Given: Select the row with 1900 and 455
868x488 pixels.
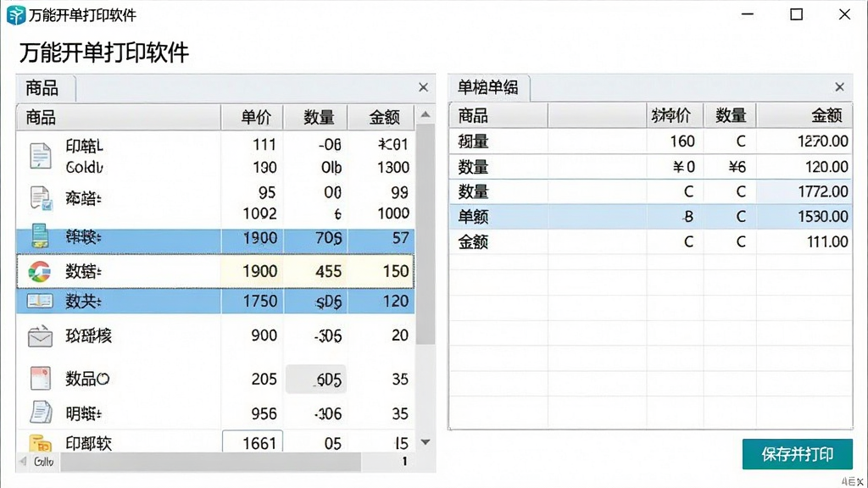Looking at the screenshot, I should pos(216,271).
